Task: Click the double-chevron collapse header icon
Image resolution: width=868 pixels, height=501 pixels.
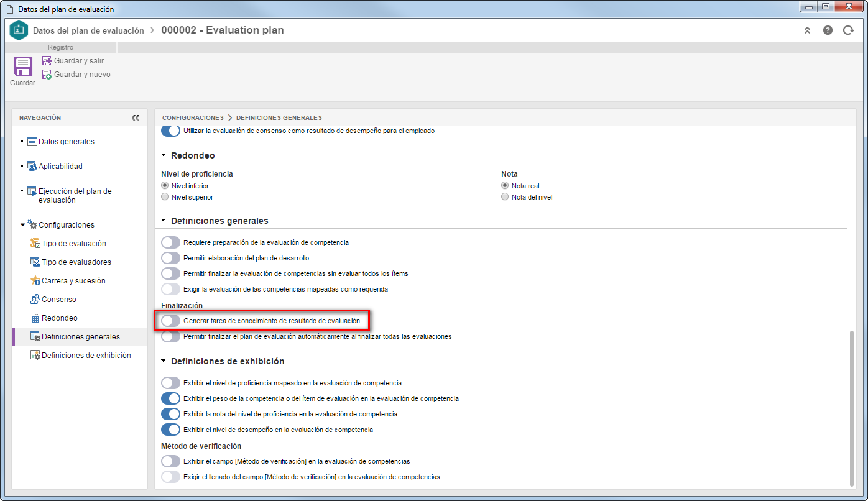Action: point(807,30)
